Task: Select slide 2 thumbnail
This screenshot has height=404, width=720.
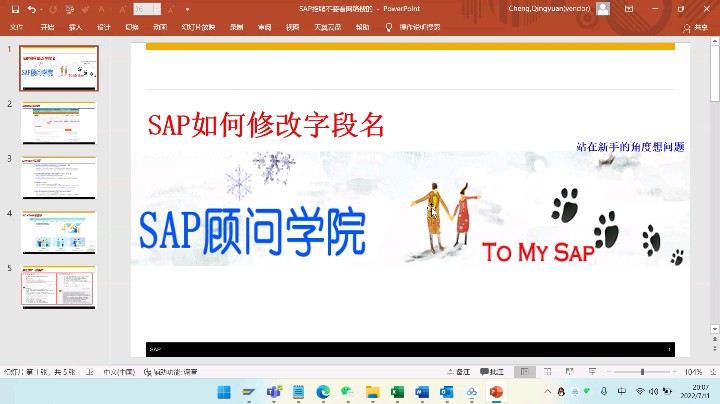Action: [59, 123]
